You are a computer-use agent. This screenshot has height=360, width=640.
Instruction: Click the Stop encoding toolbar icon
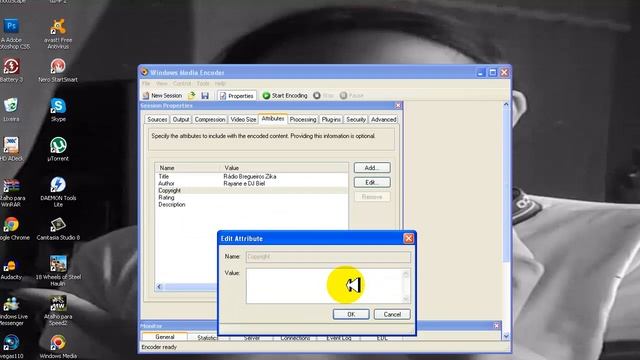[317, 96]
